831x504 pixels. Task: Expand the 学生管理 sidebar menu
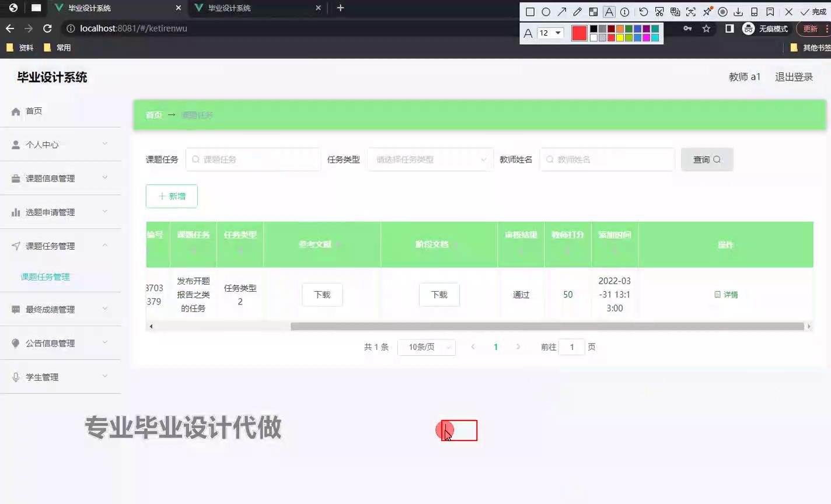coord(60,377)
